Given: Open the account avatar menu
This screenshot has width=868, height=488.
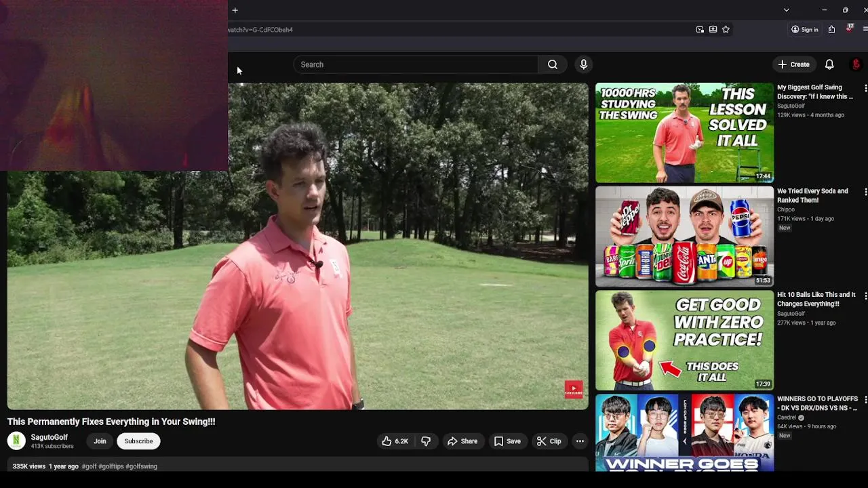Looking at the screenshot, I should [856, 64].
